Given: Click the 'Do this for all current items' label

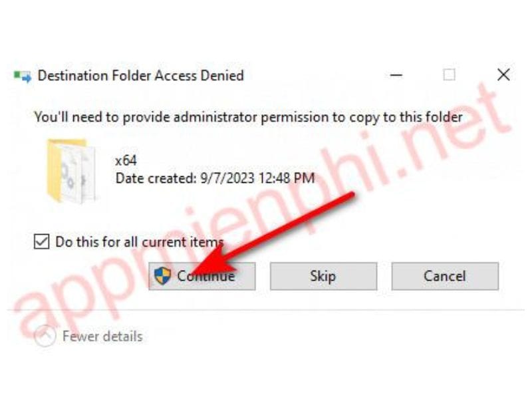Looking at the screenshot, I should tap(140, 242).
